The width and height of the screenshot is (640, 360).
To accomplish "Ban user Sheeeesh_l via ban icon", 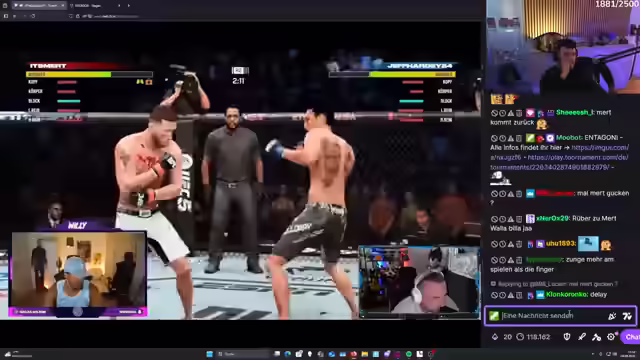I will [x=494, y=113].
